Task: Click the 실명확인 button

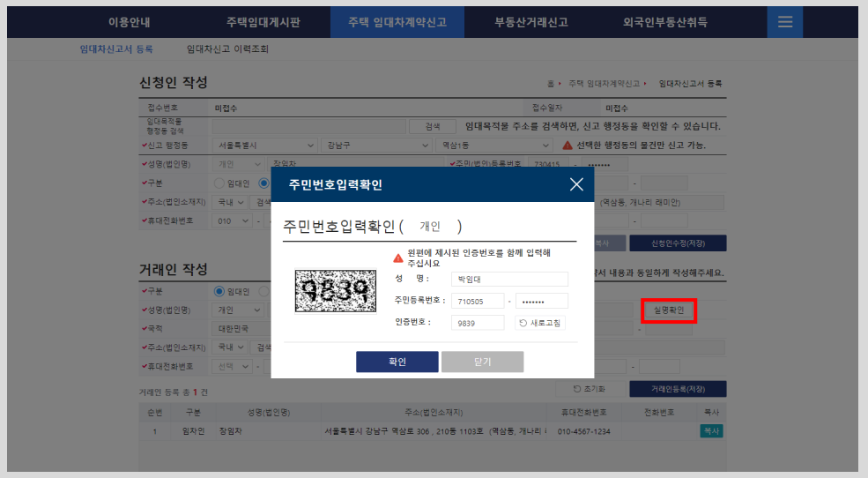Action: coord(669,310)
